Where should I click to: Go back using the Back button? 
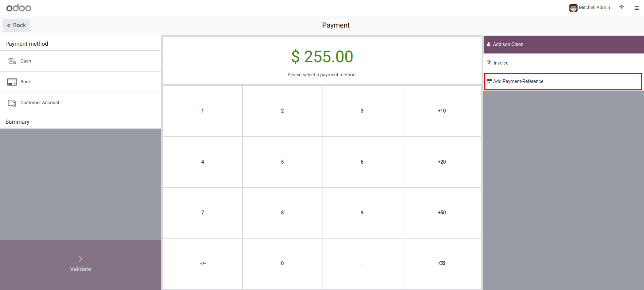(16, 26)
